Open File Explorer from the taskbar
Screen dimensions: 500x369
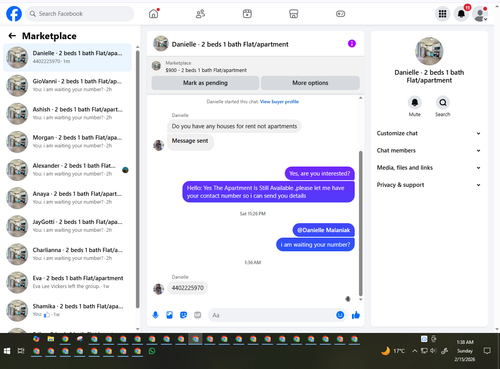pos(51,339)
